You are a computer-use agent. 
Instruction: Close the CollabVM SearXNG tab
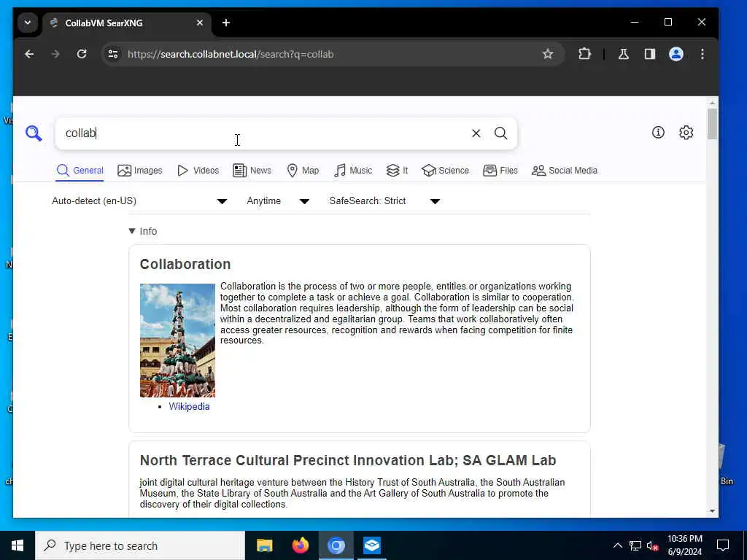point(200,23)
